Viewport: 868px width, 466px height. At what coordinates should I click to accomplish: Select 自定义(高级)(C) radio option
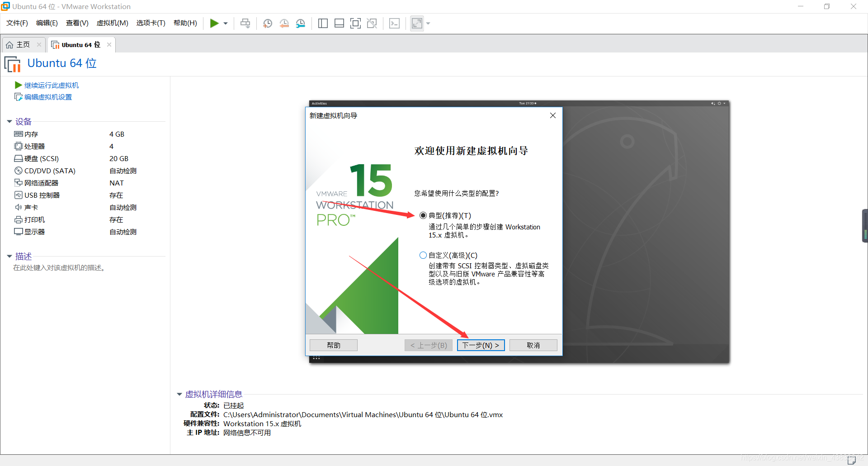coord(423,255)
